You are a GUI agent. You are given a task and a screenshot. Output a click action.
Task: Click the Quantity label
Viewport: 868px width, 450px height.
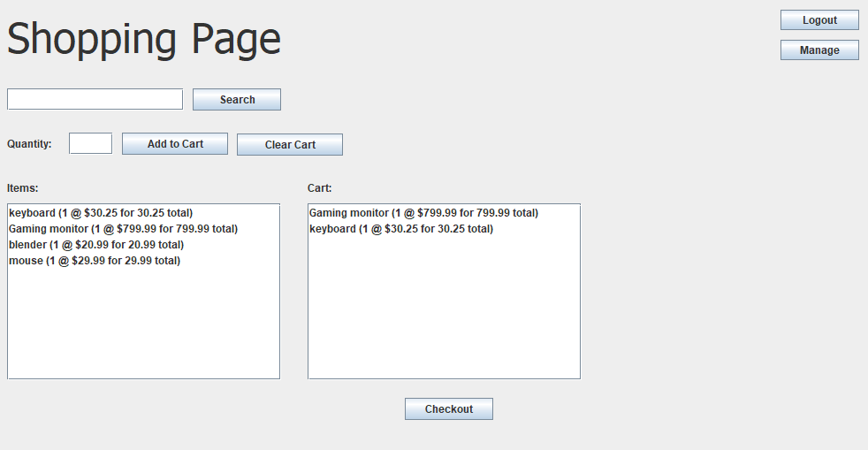tap(29, 144)
